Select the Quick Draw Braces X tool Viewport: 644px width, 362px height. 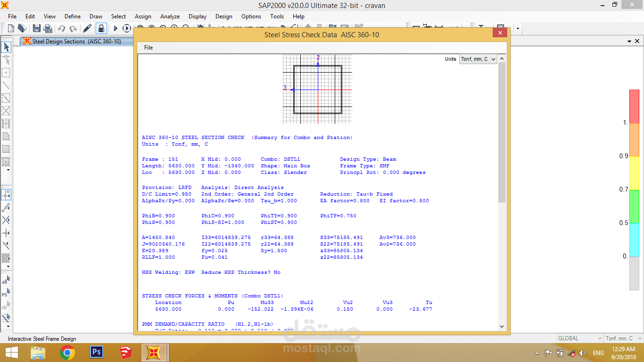click(6, 111)
